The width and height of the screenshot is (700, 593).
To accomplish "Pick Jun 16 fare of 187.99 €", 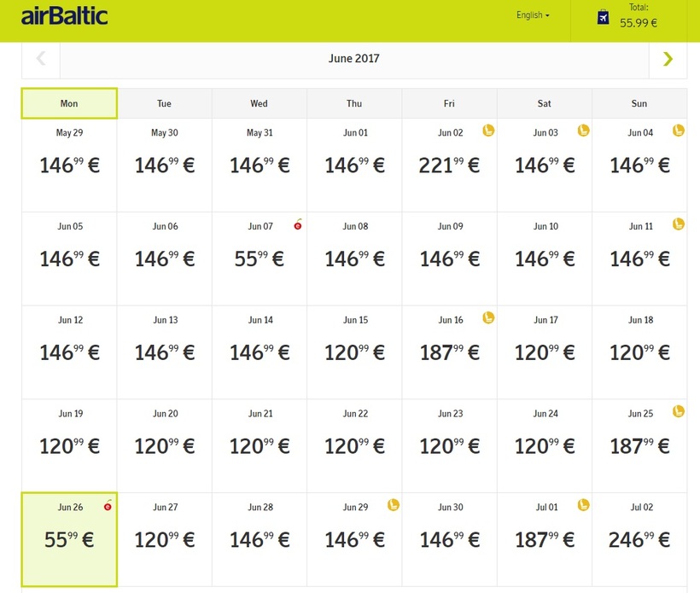I will (450, 352).
